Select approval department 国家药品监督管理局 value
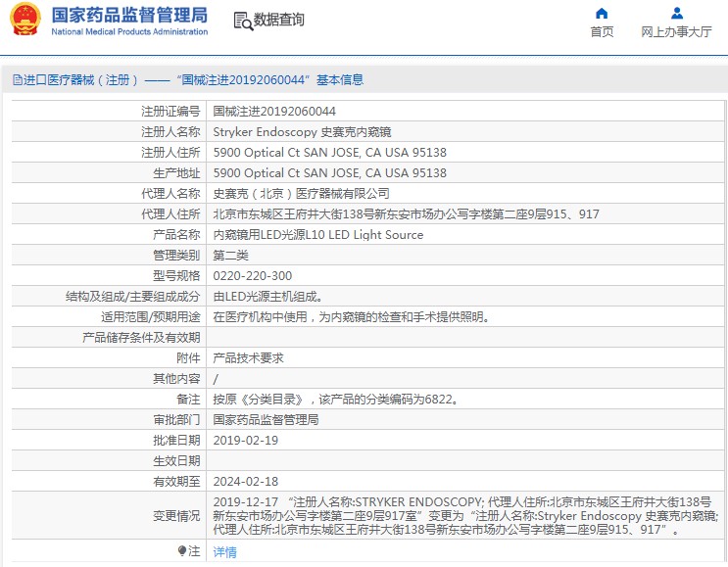The image size is (728, 567). (x=266, y=419)
